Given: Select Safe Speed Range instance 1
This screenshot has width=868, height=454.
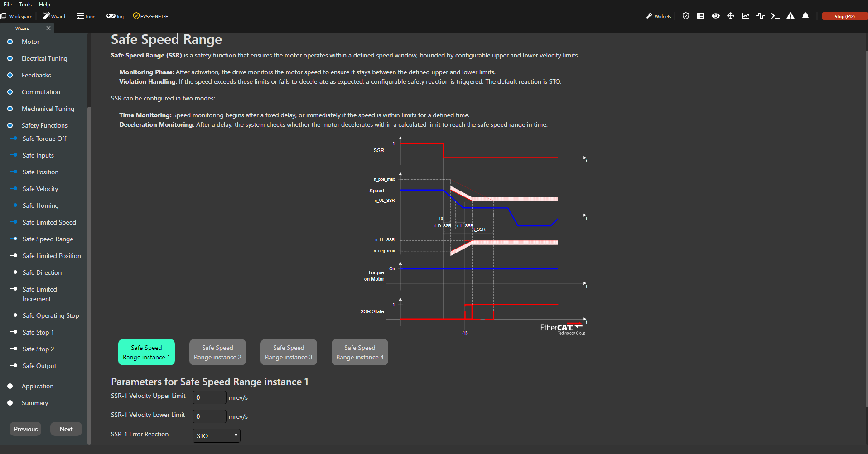Looking at the screenshot, I should pos(146,352).
